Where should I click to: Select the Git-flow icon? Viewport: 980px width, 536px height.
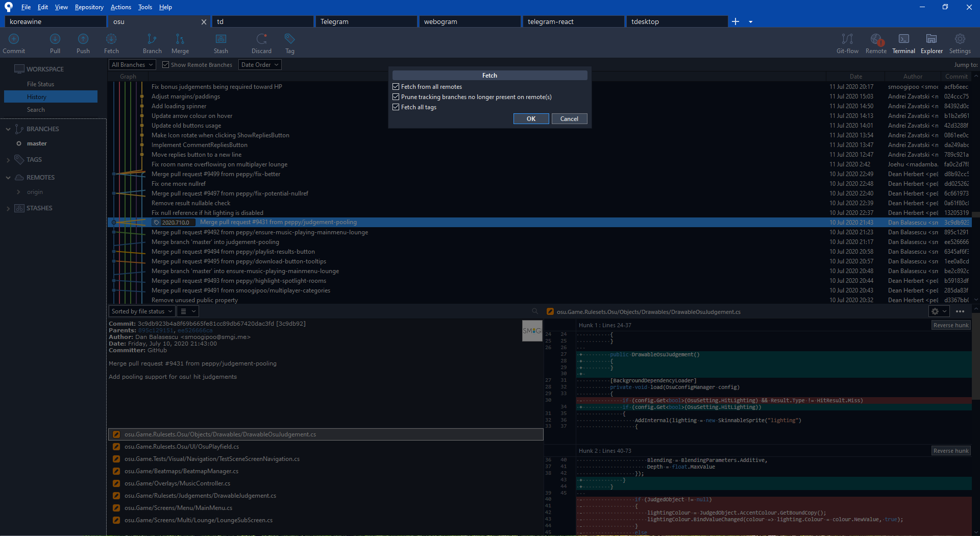pos(847,43)
